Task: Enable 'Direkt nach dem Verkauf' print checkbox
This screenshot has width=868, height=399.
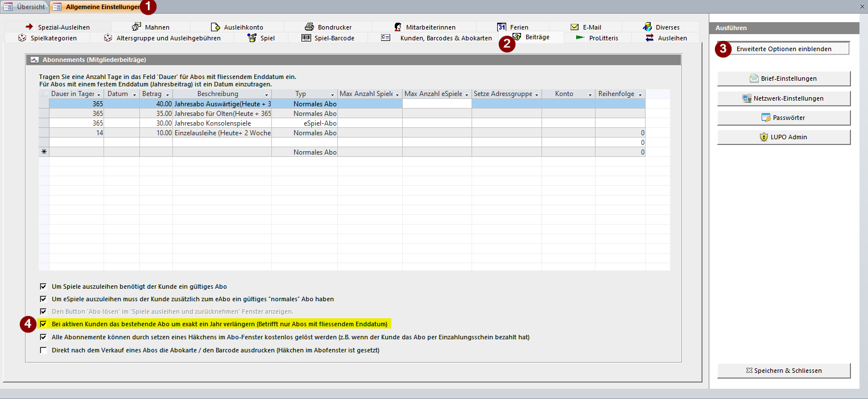Action: tap(43, 350)
